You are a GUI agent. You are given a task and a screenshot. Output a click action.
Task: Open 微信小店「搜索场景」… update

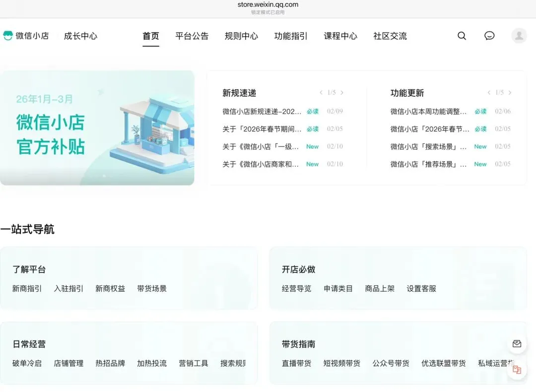click(x=428, y=146)
